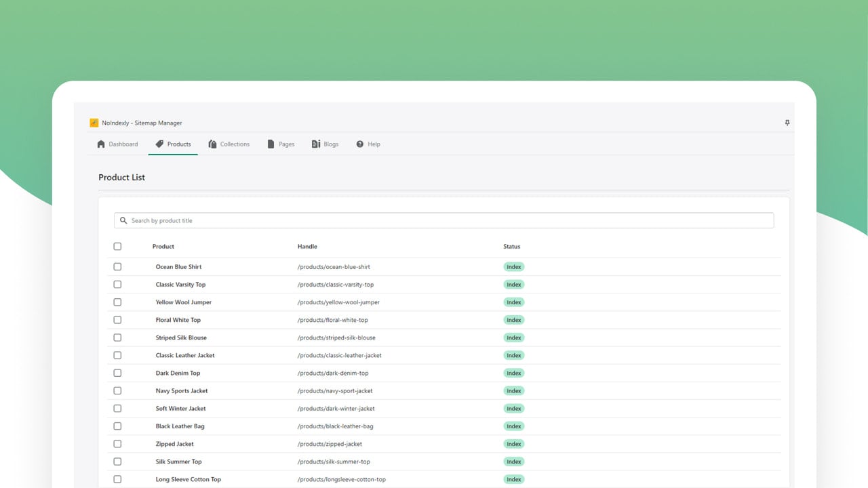868x488 pixels.
Task: Click the Index badge for Black Leather Bag
Action: tap(514, 426)
